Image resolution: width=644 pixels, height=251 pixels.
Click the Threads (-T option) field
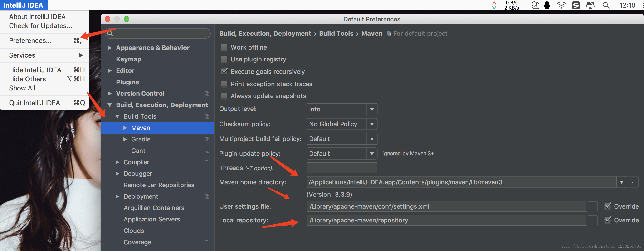tap(342, 168)
